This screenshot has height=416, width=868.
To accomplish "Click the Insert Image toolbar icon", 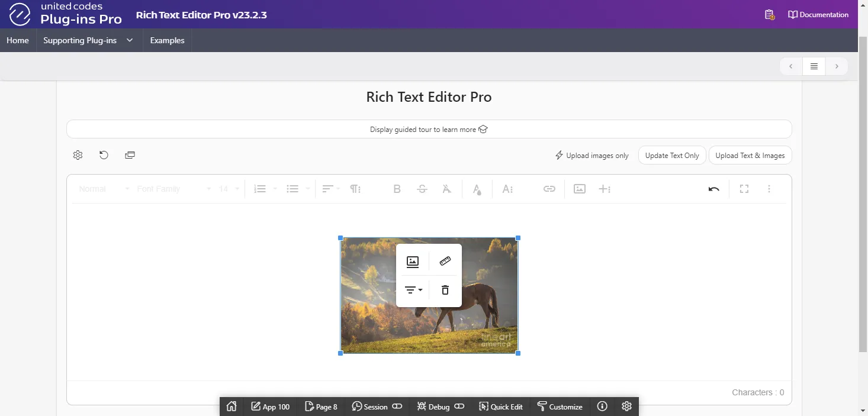I will point(580,189).
